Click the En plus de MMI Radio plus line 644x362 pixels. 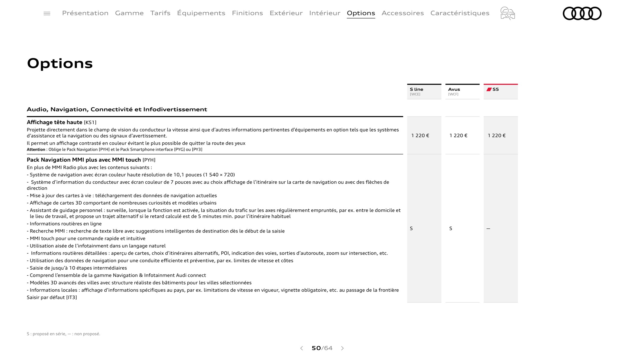point(89,167)
